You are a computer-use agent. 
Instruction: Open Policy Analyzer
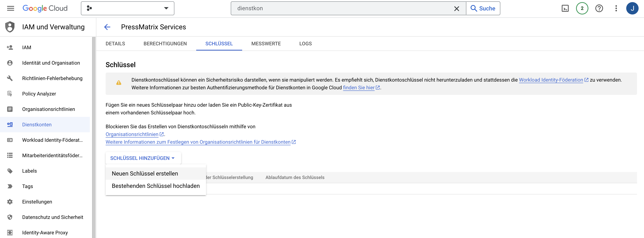point(45,94)
